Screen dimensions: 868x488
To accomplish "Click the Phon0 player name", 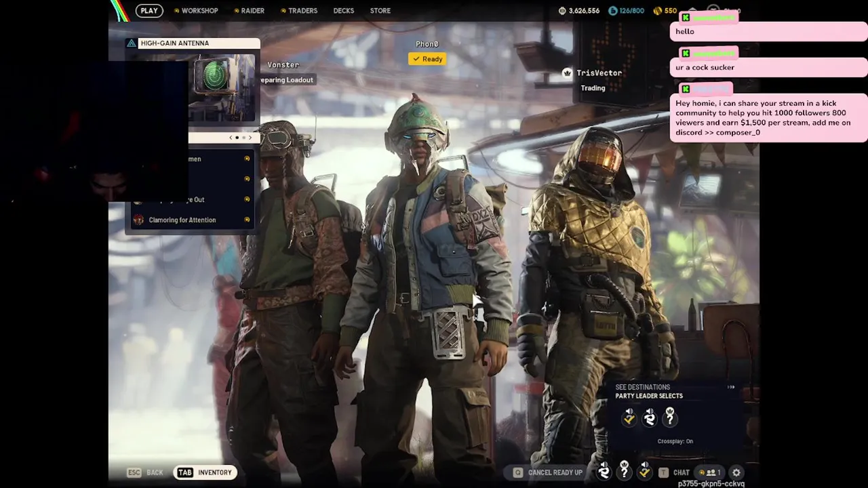I will click(427, 44).
